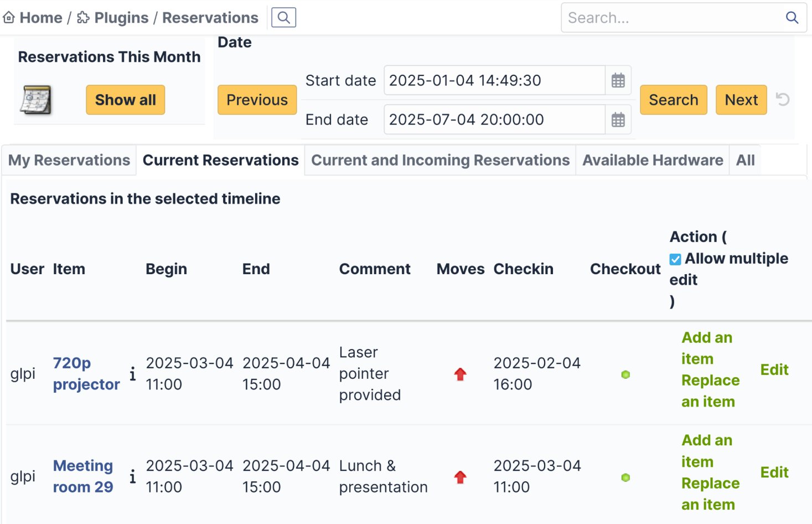Select Current and Incoming Reservations tab

coord(439,160)
